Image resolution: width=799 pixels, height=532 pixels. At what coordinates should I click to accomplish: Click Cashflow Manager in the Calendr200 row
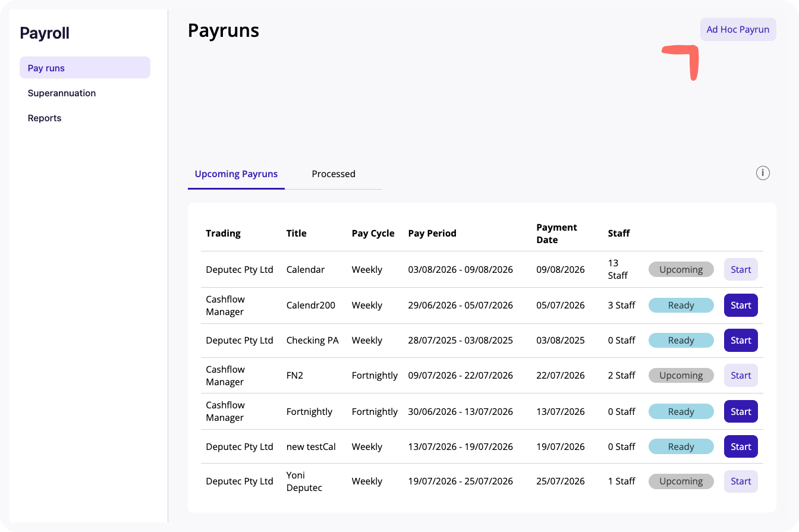point(225,305)
